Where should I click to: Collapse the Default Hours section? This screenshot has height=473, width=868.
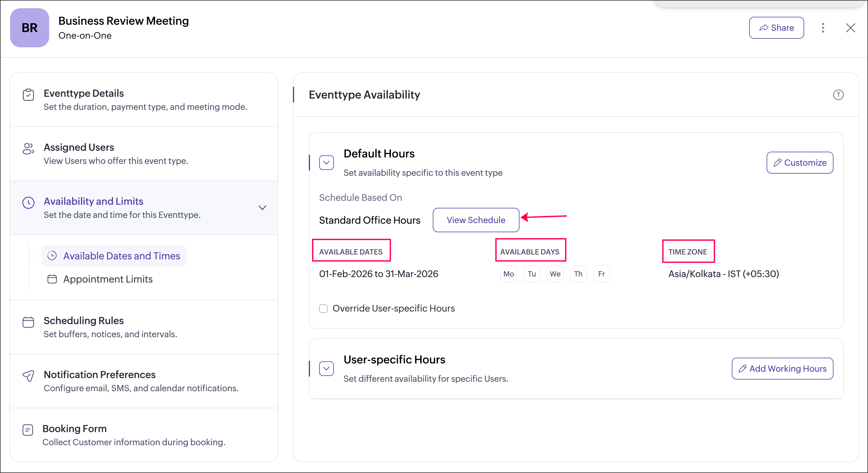point(326,163)
